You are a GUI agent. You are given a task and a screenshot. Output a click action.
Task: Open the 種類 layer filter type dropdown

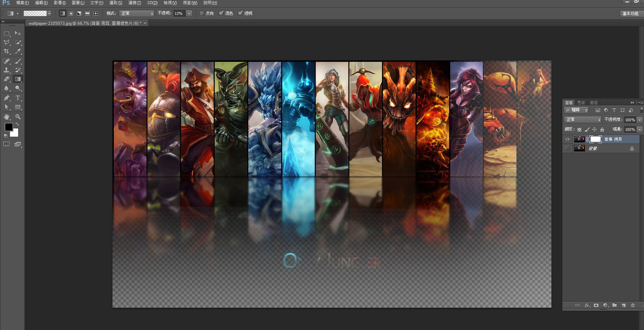coord(576,110)
